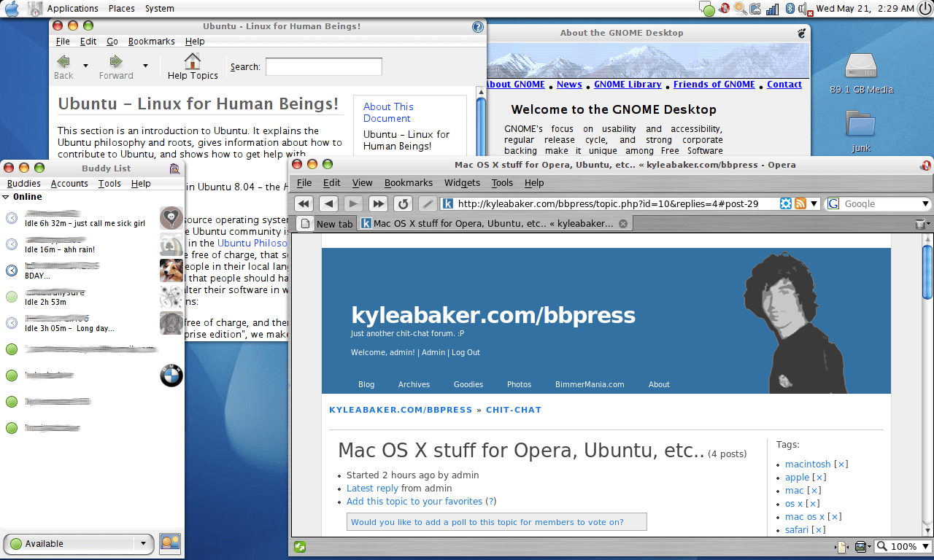Viewport: 934px width, 560px height.
Task: Click the blue gear icon in address bar
Action: coord(786,203)
